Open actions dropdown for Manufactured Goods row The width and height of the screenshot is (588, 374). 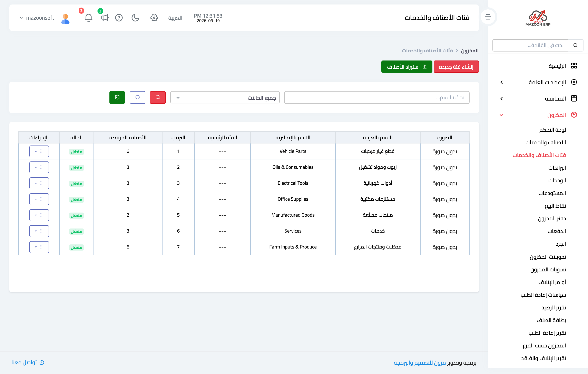[x=39, y=215]
